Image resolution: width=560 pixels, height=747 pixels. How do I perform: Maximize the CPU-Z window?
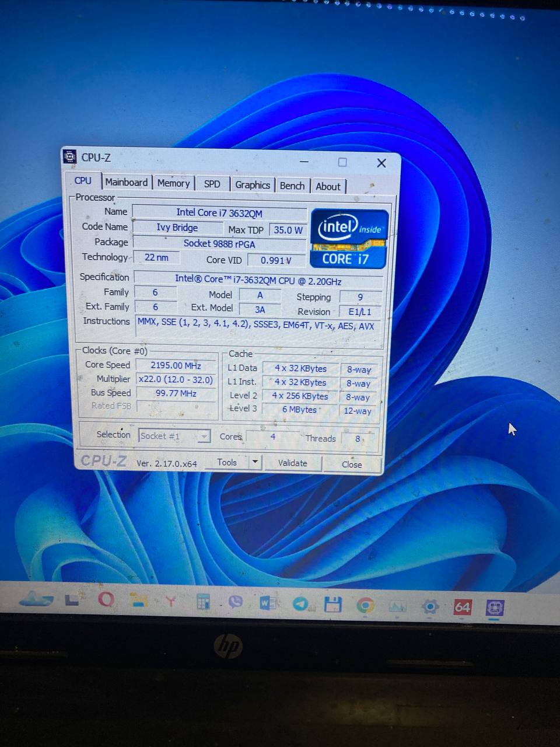(x=342, y=162)
